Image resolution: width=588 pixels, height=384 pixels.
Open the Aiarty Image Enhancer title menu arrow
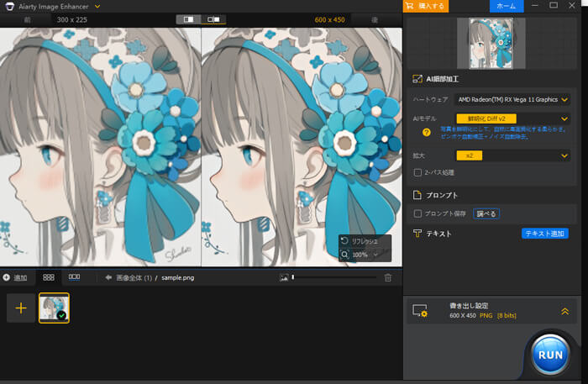coord(98,6)
